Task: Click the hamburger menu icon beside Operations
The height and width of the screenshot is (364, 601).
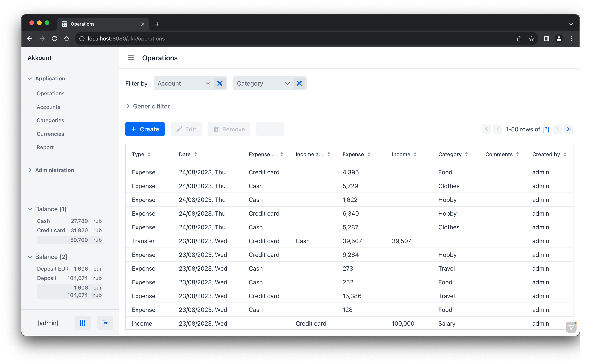Action: coord(131,58)
